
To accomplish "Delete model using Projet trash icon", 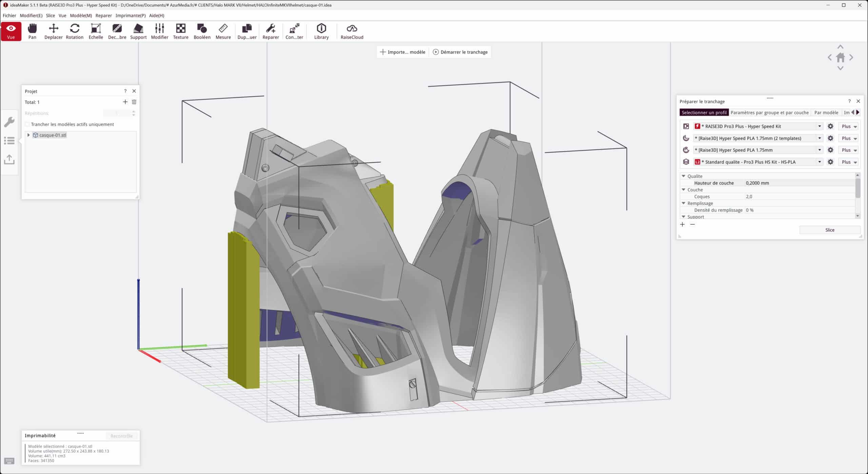I will [134, 102].
